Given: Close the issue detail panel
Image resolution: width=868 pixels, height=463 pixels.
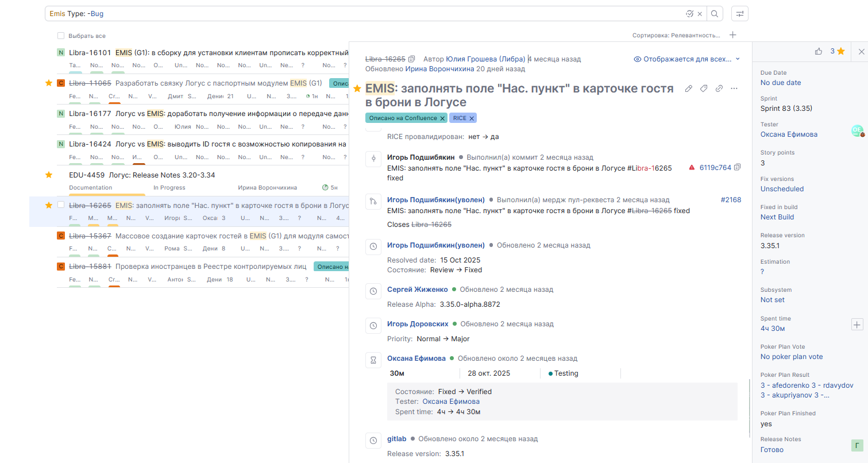Looking at the screenshot, I should (861, 51).
